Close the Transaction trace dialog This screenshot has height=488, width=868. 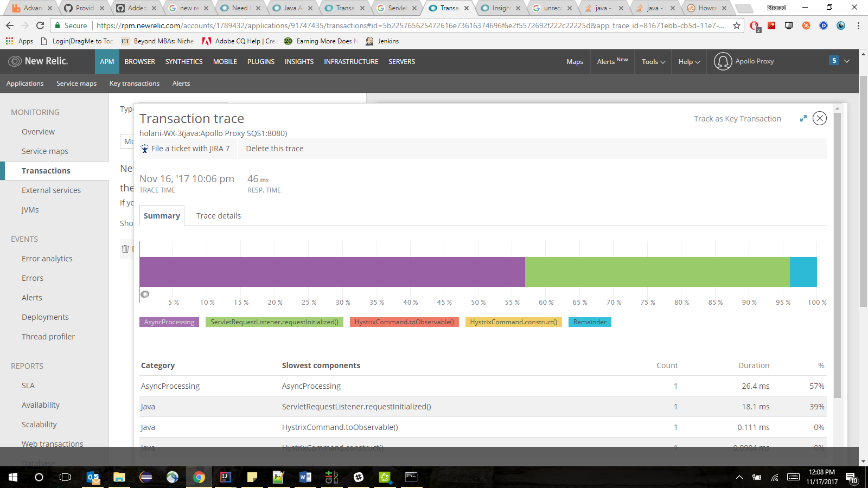tap(820, 118)
